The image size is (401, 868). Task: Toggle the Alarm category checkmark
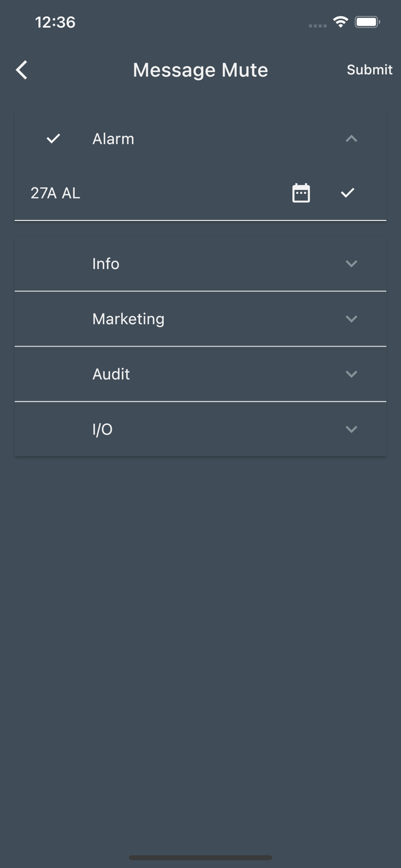click(x=53, y=138)
